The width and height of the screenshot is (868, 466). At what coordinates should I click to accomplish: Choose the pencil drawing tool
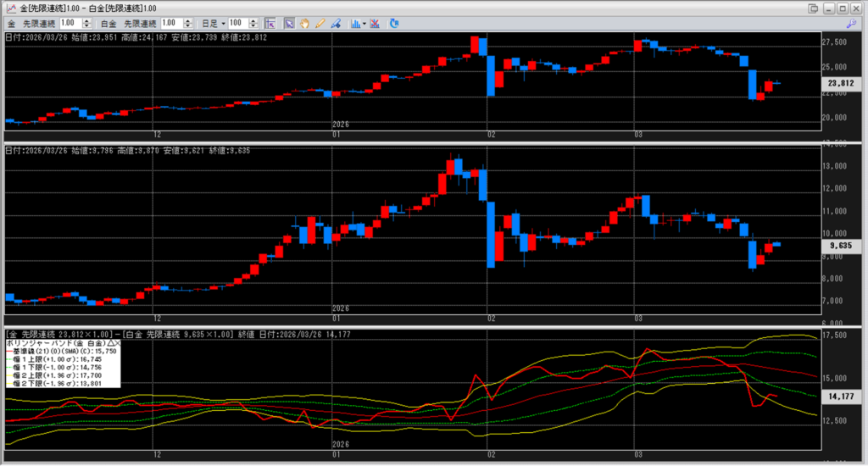click(320, 23)
